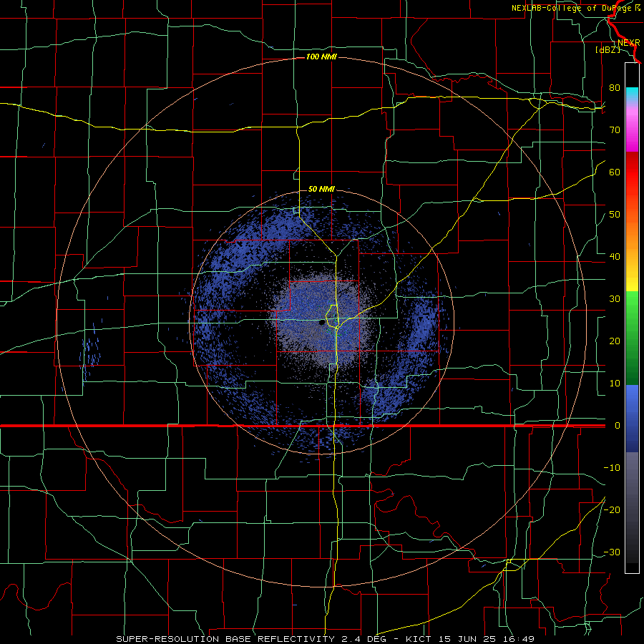Click the 70 dBZ value on the scale
The width and height of the screenshot is (644, 644).
[615, 130]
